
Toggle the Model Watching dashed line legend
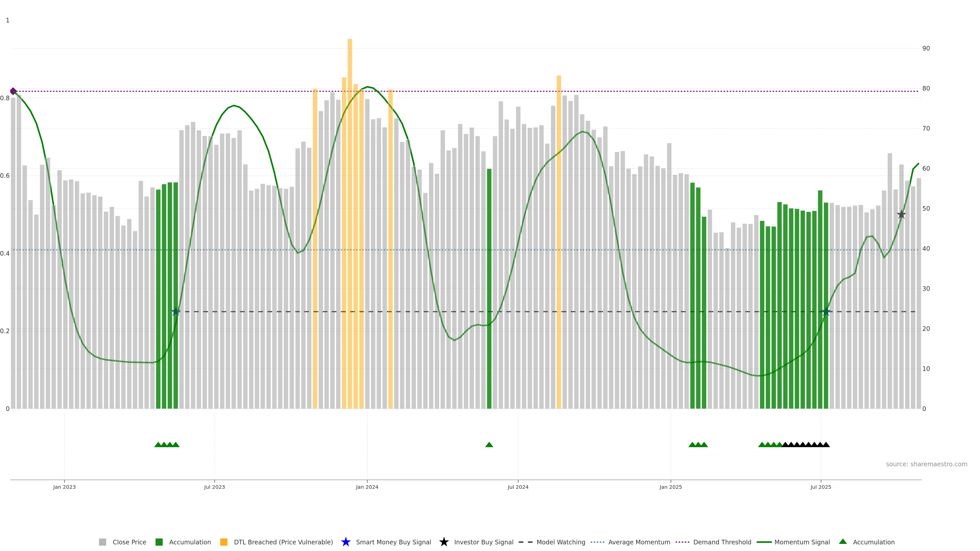pyautogui.click(x=525, y=542)
